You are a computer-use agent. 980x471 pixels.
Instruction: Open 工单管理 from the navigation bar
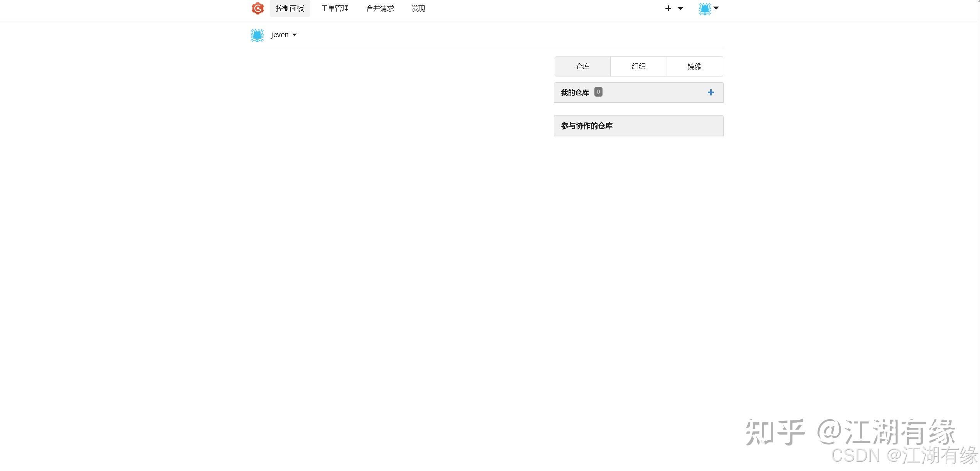point(335,8)
